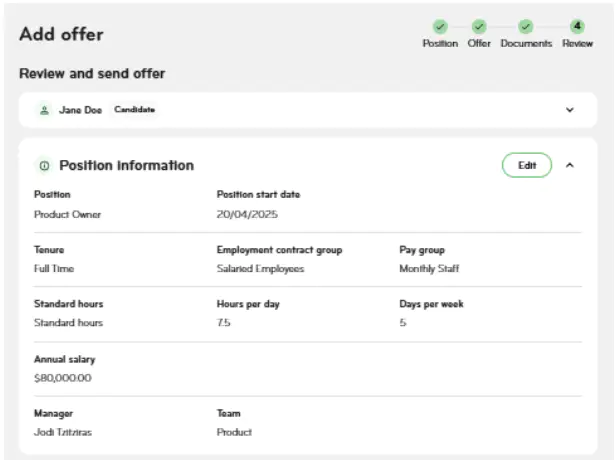The image size is (616, 460).
Task: Click the position start date 20/04/2025
Action: coord(245,214)
